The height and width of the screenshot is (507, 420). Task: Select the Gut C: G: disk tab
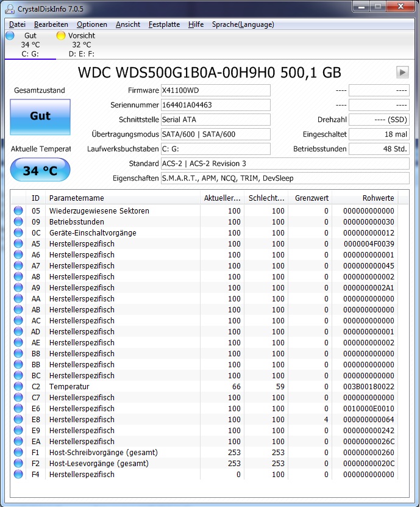coord(30,45)
